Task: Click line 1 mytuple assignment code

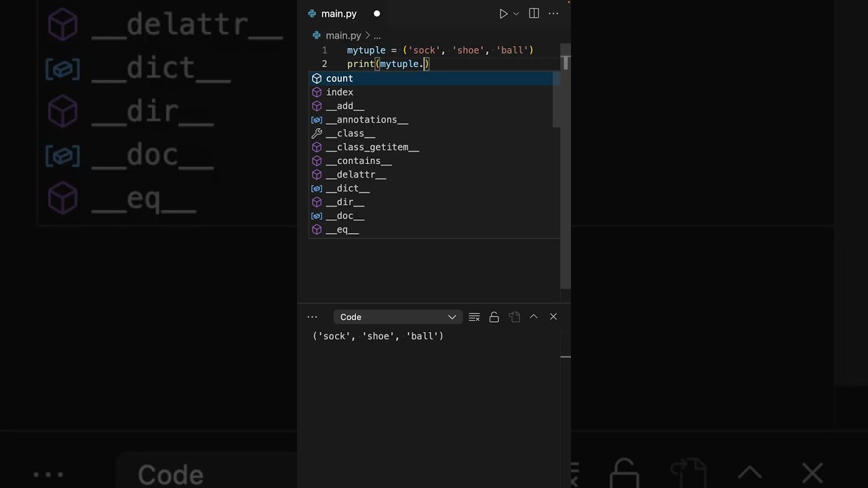Action: tap(440, 50)
